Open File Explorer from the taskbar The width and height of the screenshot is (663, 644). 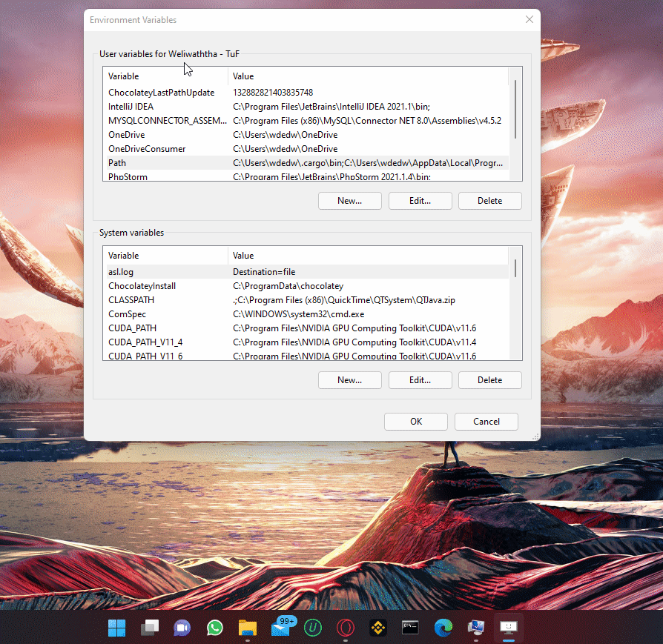pos(248,628)
